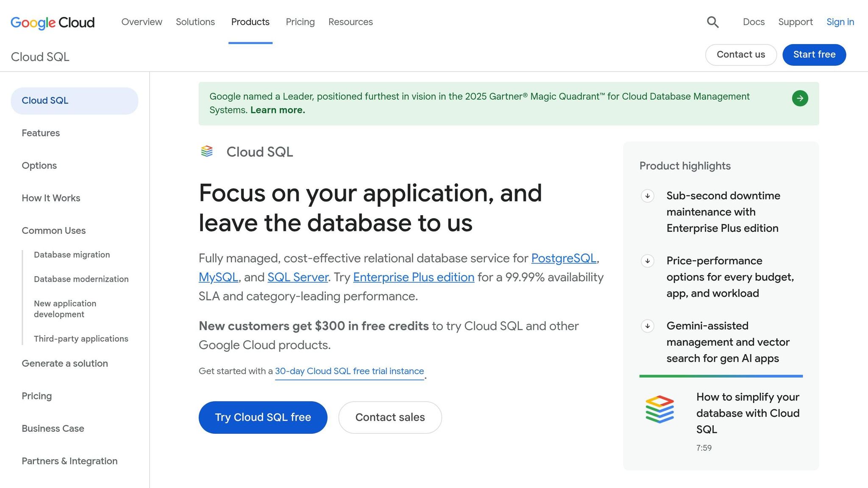Click the Cloud SQL page header title
This screenshot has width=868, height=488.
(40, 57)
